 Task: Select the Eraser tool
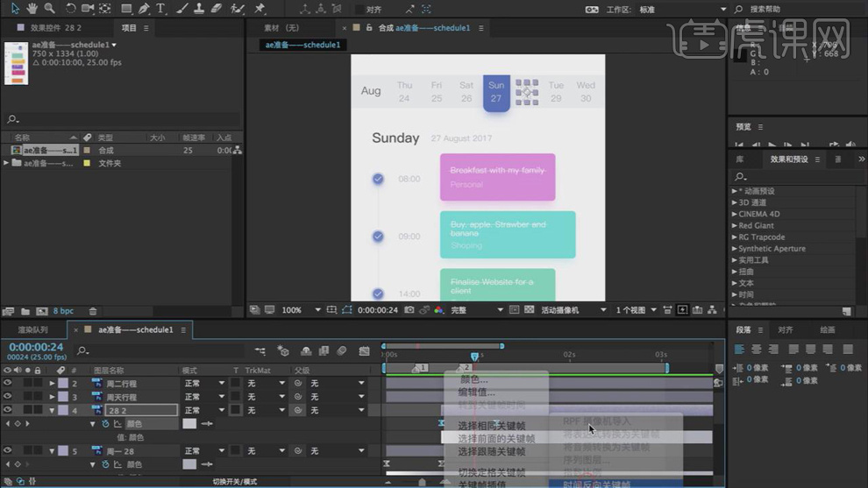[217, 8]
